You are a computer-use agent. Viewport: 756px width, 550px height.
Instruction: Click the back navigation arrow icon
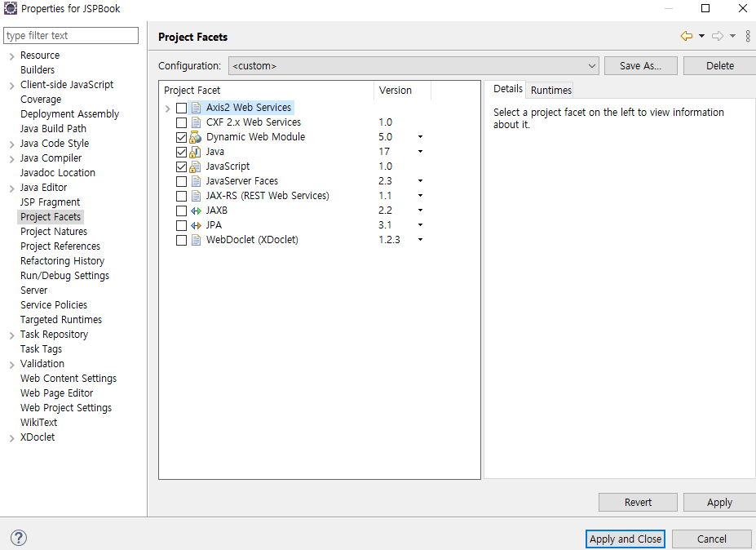tap(687, 36)
